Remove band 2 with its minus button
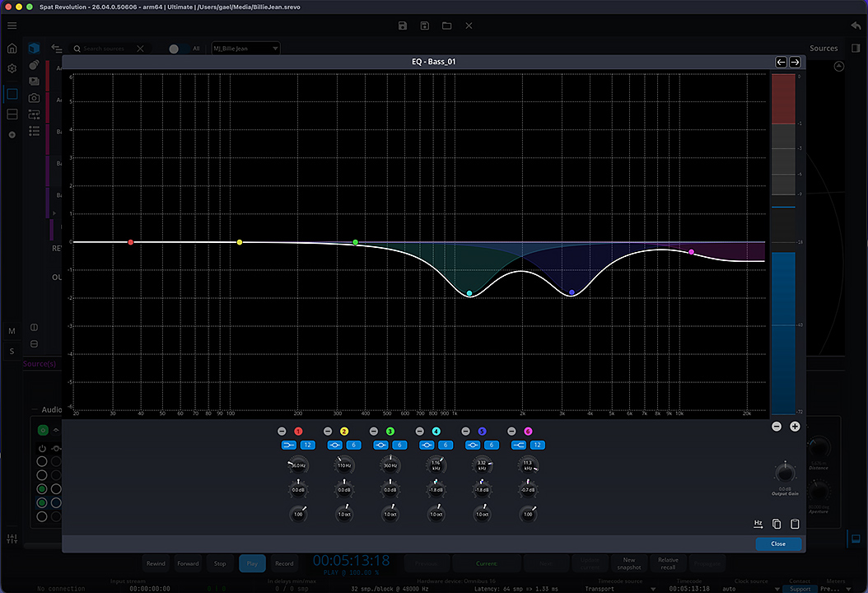The width and height of the screenshot is (868, 593). click(x=328, y=432)
